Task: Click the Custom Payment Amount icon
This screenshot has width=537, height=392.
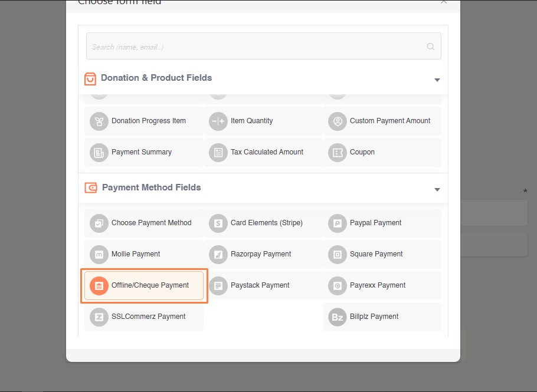Action: click(x=338, y=121)
